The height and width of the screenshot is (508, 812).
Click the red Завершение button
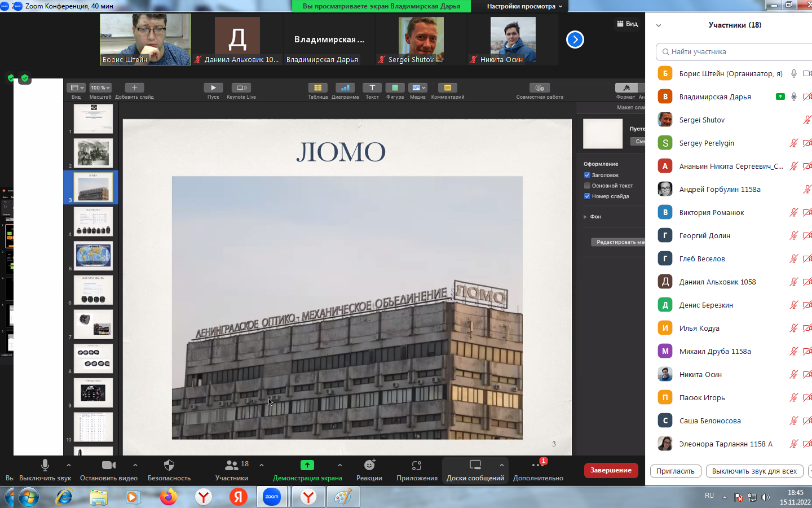pos(611,470)
